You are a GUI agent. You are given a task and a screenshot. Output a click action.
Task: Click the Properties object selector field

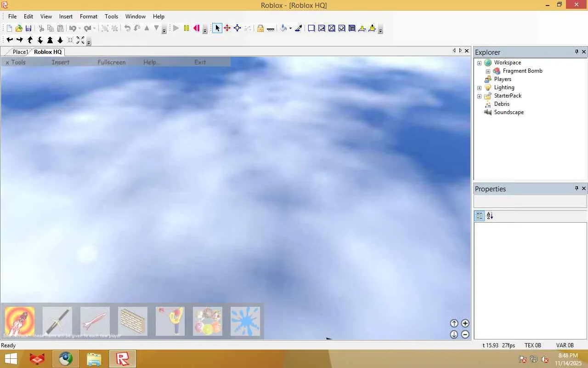click(x=530, y=201)
